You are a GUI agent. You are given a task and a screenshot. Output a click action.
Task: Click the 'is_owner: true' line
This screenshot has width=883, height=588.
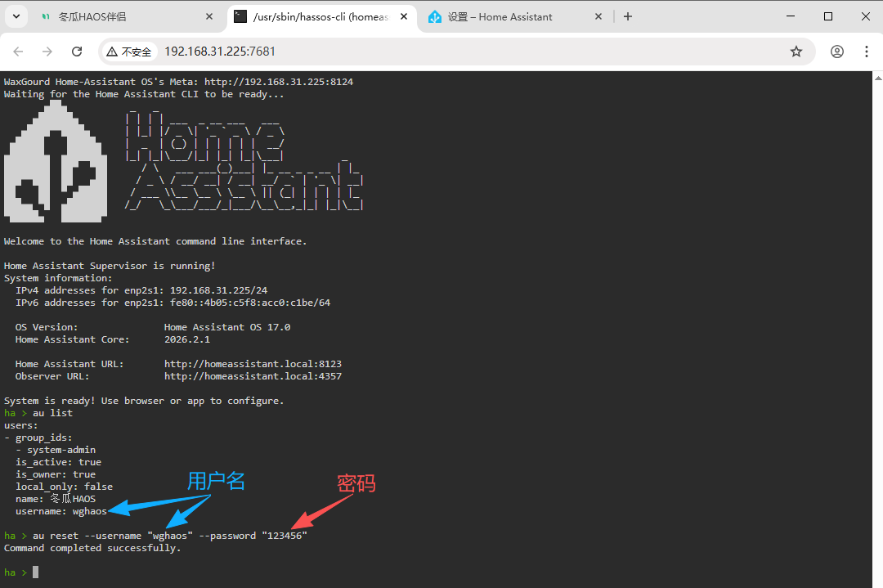(56, 475)
